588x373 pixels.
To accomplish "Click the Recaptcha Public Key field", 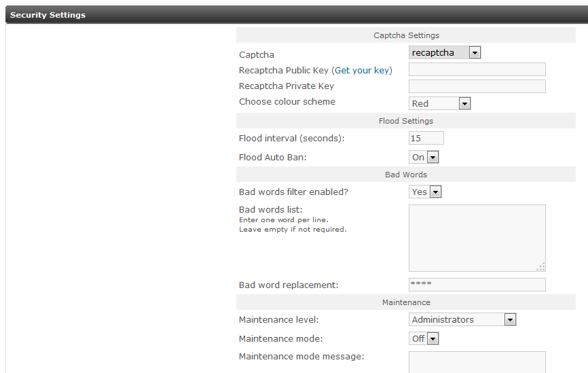I will [477, 69].
